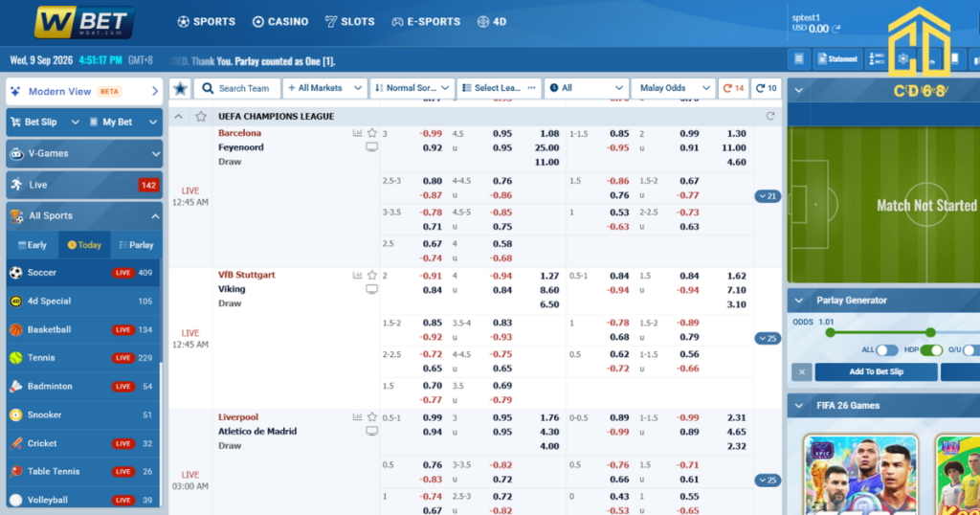980x515 pixels.
Task: Toggle the ALL switch in Parlay Generator
Action: click(886, 350)
